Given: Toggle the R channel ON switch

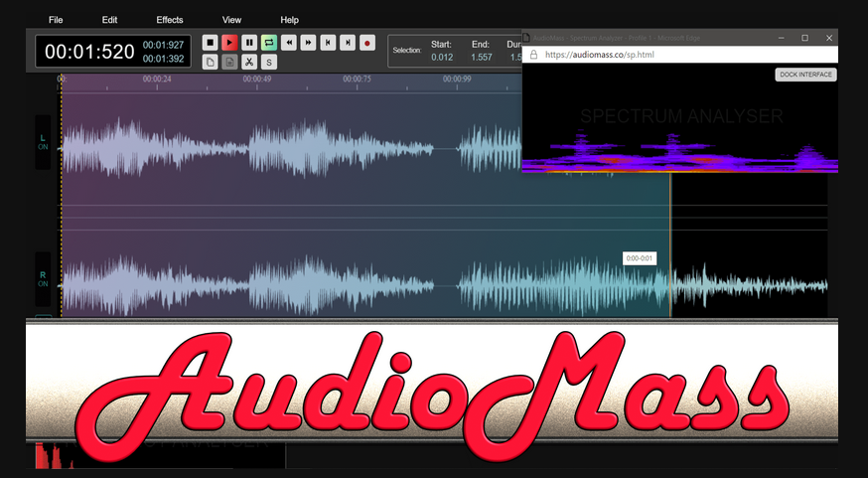Looking at the screenshot, I should [x=43, y=278].
